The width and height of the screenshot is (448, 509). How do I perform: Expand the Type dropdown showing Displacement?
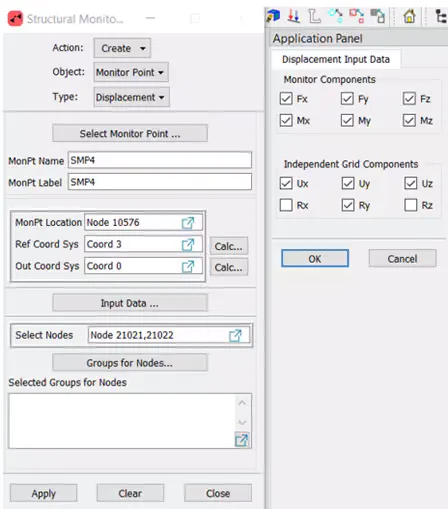click(x=132, y=97)
